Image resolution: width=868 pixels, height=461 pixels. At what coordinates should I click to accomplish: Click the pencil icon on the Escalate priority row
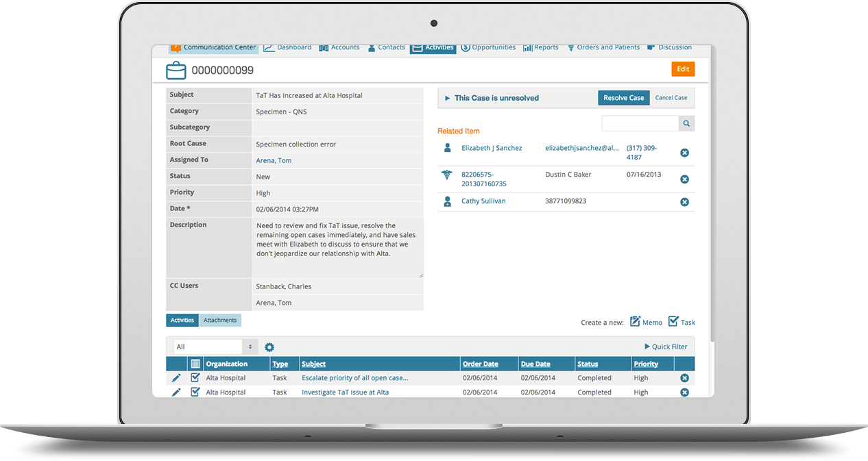click(177, 377)
